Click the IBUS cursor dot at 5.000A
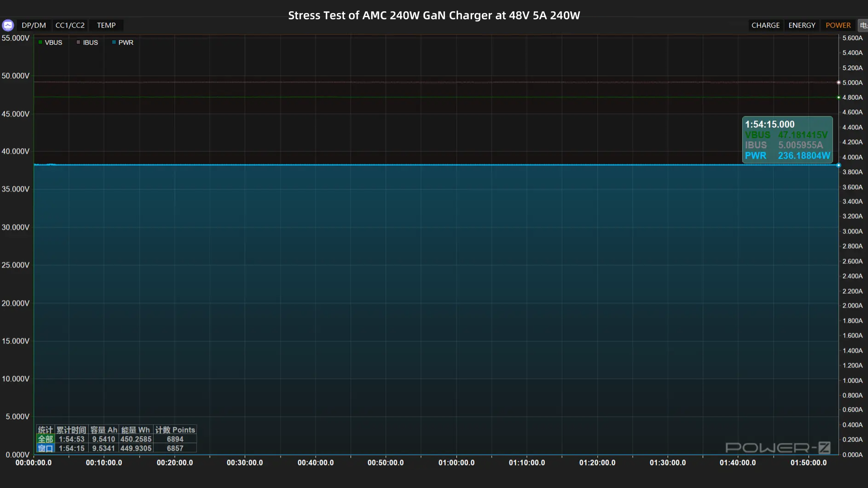Screen dimensions: 868x488 click(x=839, y=83)
